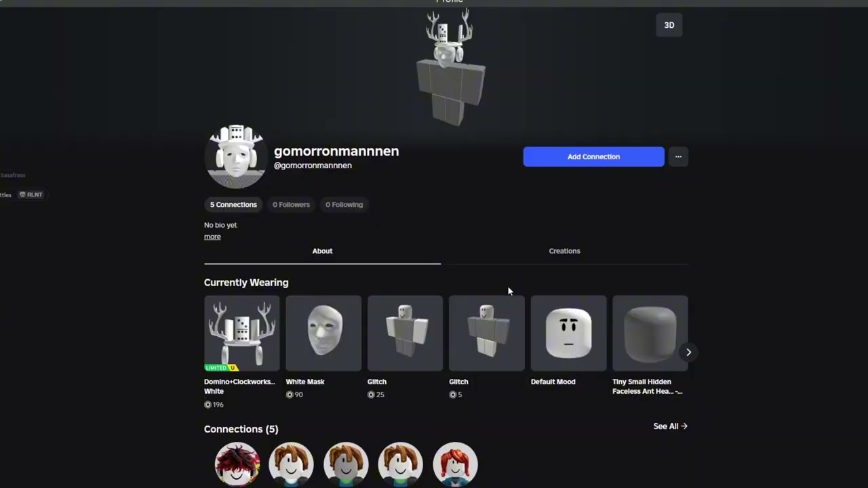Click the Robux icon next to 90
The width and height of the screenshot is (868, 488).
(x=290, y=394)
